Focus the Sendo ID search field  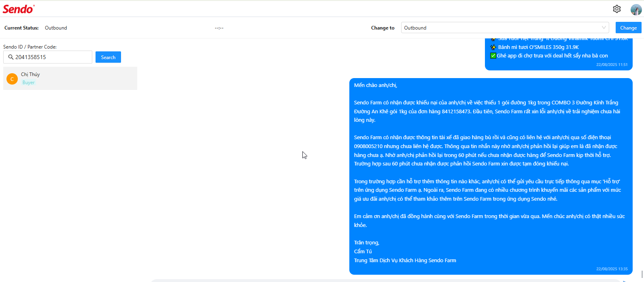point(48,57)
